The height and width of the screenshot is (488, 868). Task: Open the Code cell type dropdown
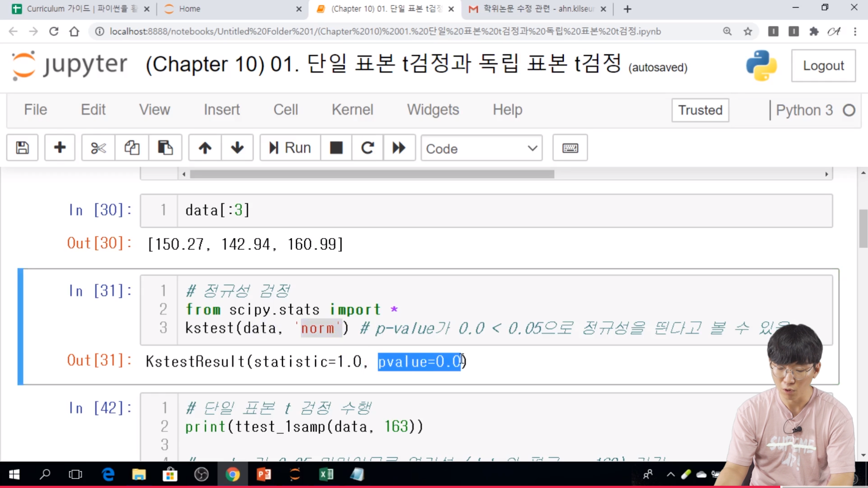pos(481,148)
